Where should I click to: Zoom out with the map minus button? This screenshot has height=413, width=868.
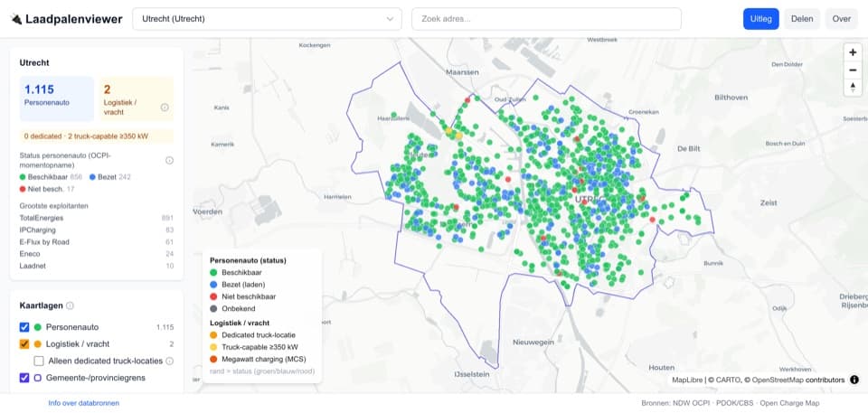853,70
